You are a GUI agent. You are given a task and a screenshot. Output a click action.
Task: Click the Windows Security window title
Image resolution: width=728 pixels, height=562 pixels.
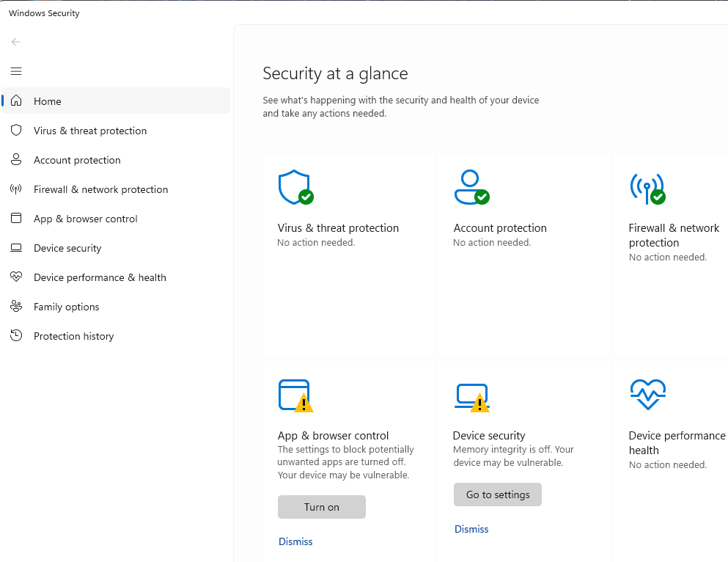point(44,13)
